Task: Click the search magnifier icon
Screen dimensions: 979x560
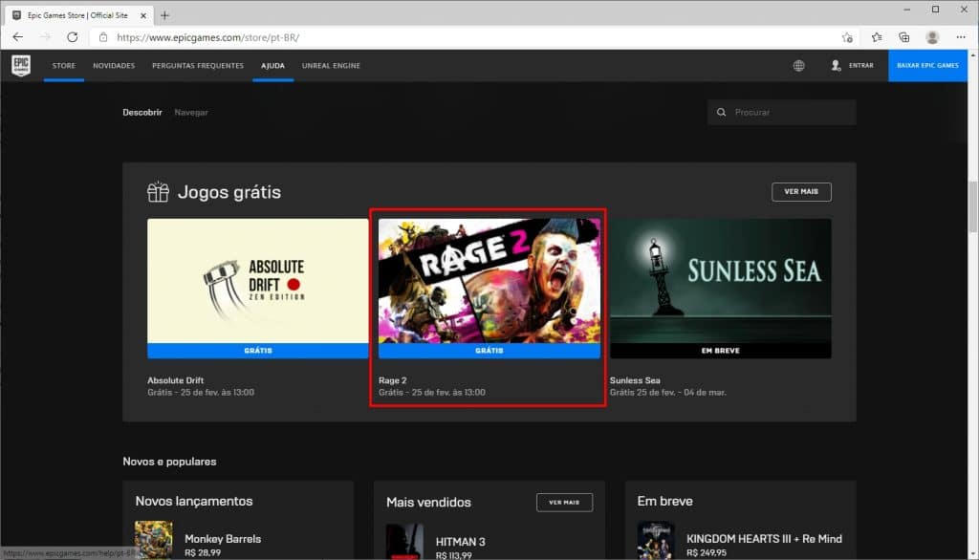Action: point(721,113)
